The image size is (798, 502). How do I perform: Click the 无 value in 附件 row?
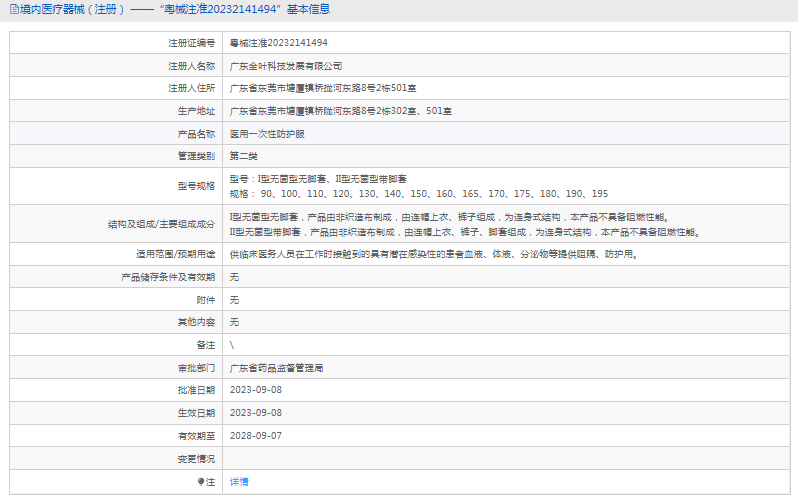[x=234, y=300]
